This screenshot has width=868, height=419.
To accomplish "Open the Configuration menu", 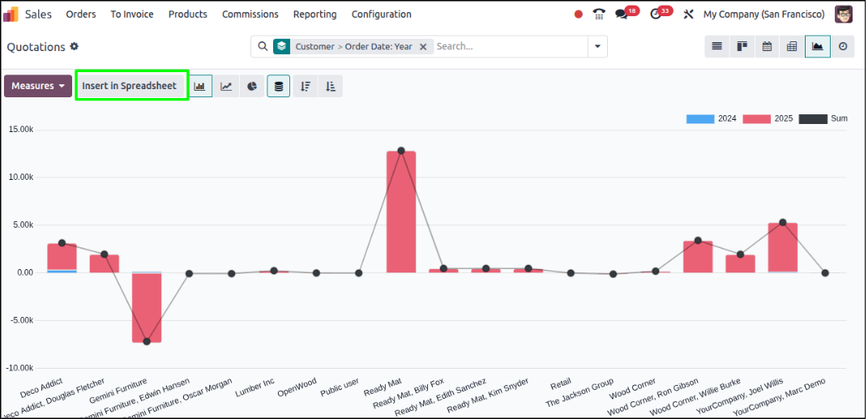I will tap(382, 15).
